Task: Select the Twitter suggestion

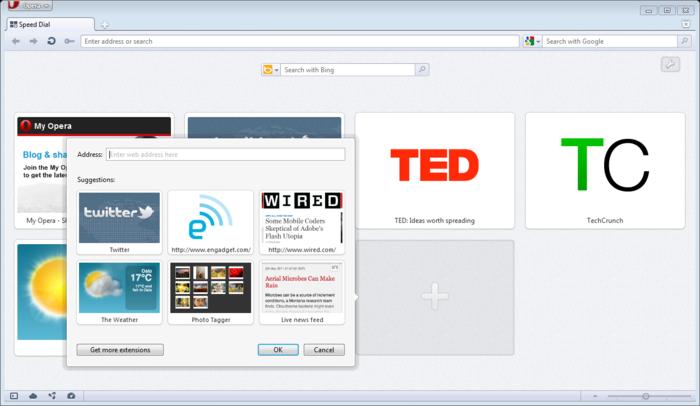Action: (119, 222)
